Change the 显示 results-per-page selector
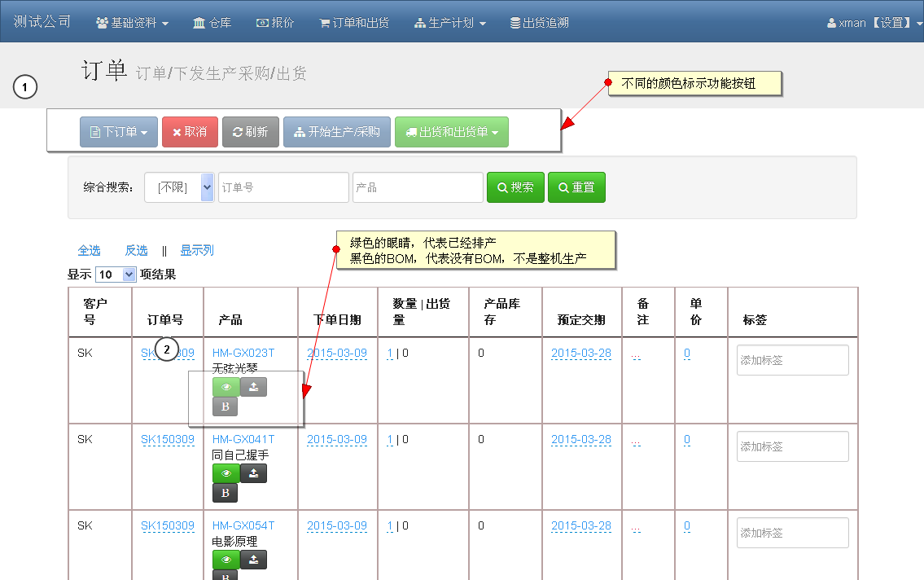Image resolution: width=924 pixels, height=580 pixels. [116, 275]
